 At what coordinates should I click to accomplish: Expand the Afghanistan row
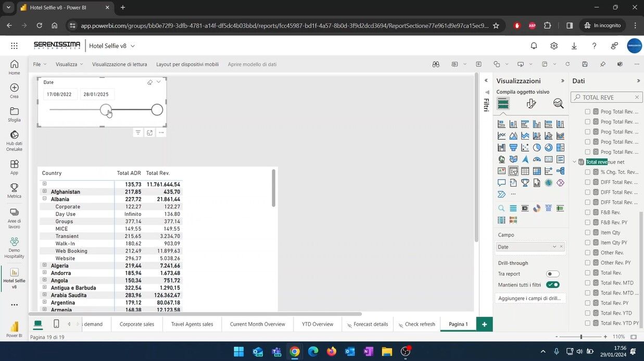coord(45,192)
